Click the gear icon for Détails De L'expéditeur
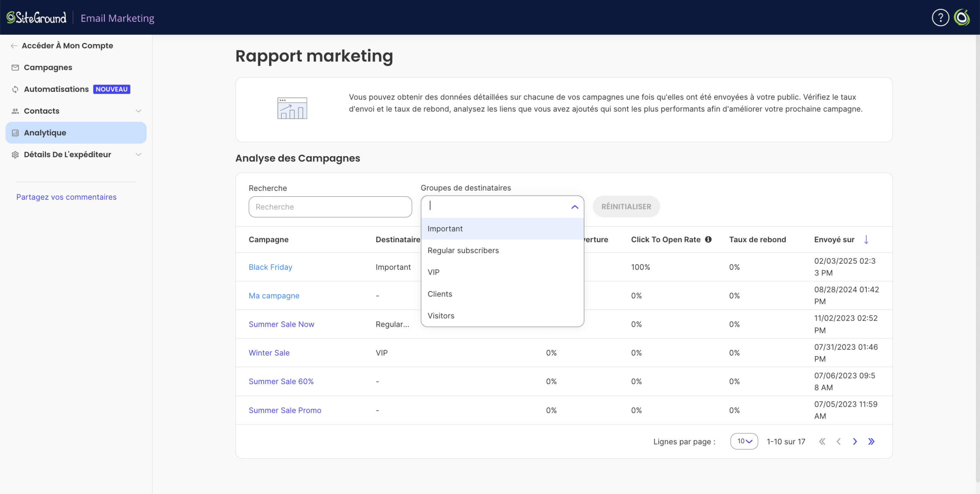 click(15, 155)
